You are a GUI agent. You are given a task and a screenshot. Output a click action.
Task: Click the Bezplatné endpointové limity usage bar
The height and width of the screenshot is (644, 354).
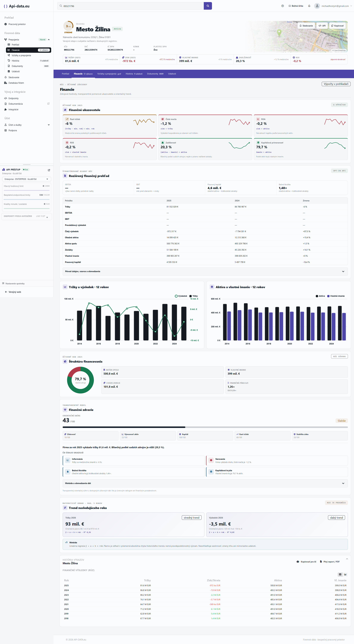pyautogui.click(x=26, y=200)
